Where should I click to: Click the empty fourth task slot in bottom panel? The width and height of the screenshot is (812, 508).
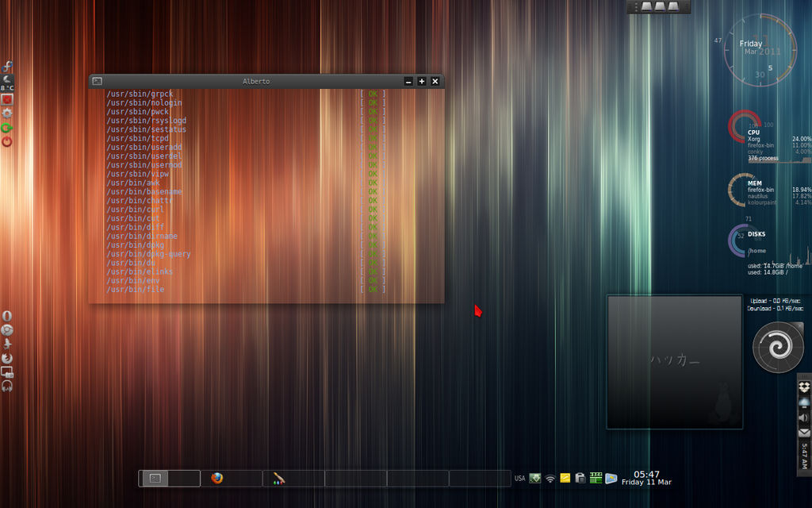coord(356,478)
